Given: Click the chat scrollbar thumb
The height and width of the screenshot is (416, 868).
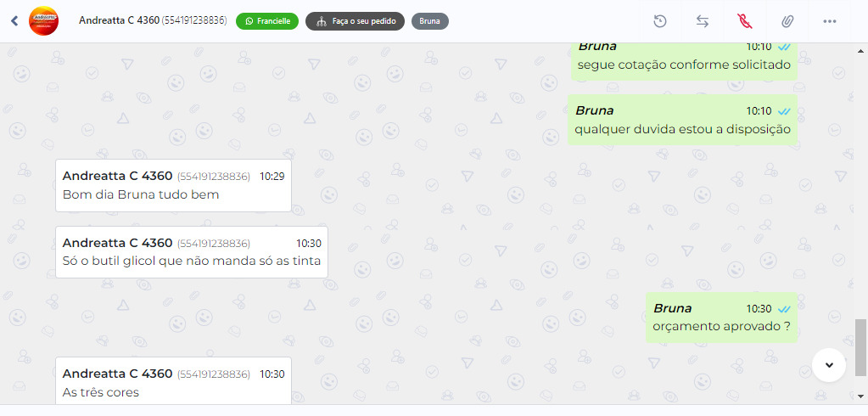Looking at the screenshot, I should (861, 346).
